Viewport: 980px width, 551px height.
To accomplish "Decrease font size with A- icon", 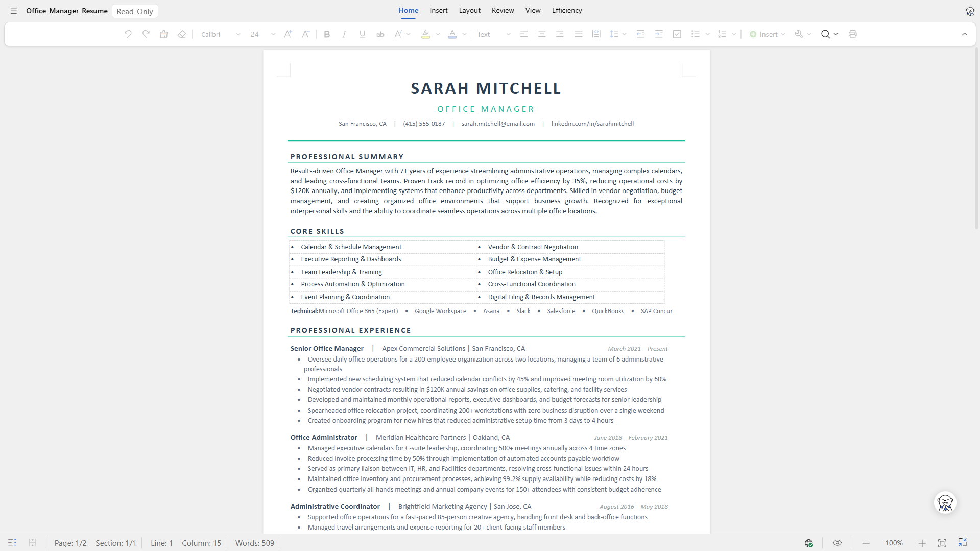I will pos(306,34).
